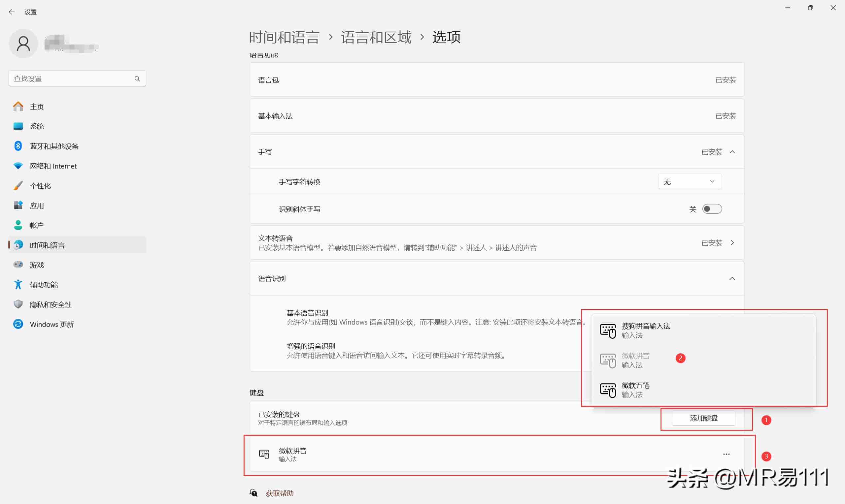Select 时间和语言 globe clock icon
The width and height of the screenshot is (845, 504).
pyautogui.click(x=18, y=245)
